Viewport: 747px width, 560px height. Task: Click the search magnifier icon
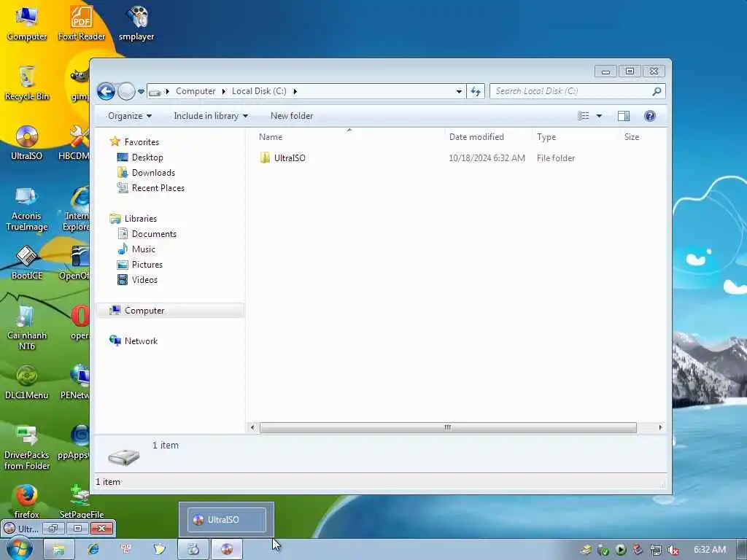tap(657, 91)
